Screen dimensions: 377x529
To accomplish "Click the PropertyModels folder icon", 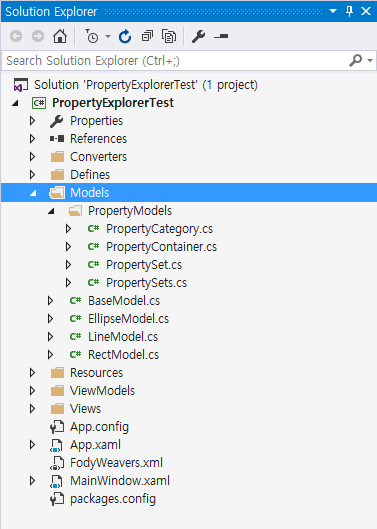I will tap(75, 211).
